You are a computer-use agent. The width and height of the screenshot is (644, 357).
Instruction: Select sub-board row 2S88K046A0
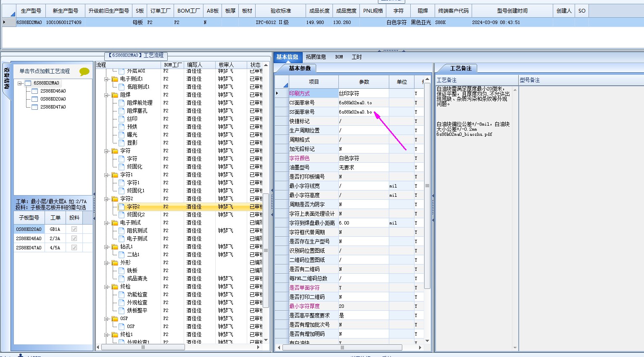click(53, 238)
